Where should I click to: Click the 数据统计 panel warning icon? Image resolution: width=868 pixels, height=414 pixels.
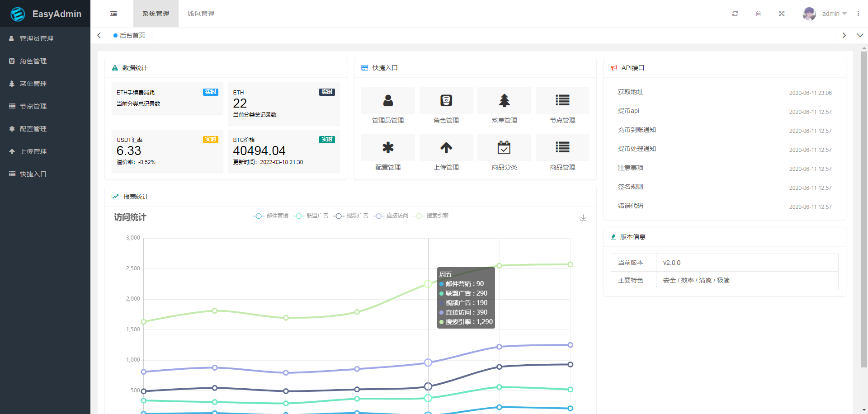pyautogui.click(x=115, y=68)
